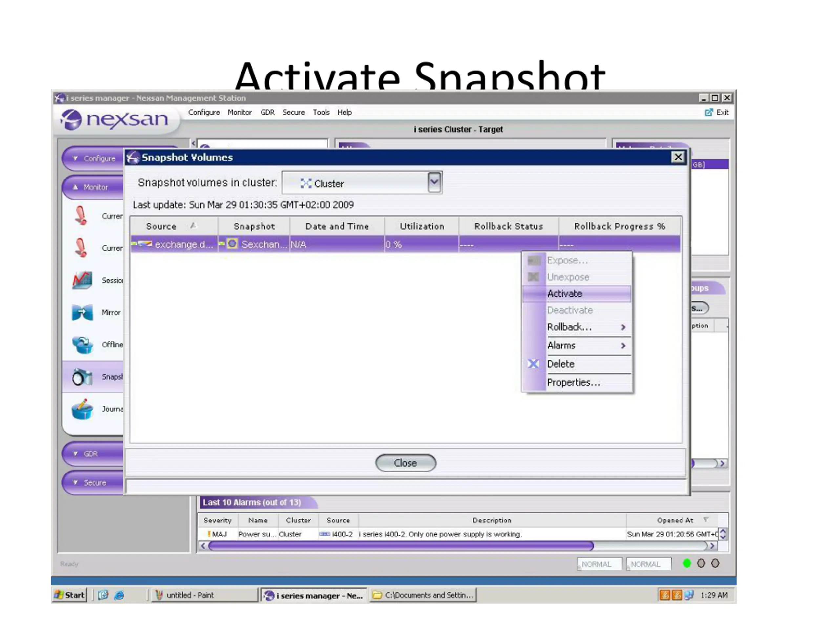Click the Power su... alarm name cell
This screenshot has height=630, width=840.
(257, 534)
